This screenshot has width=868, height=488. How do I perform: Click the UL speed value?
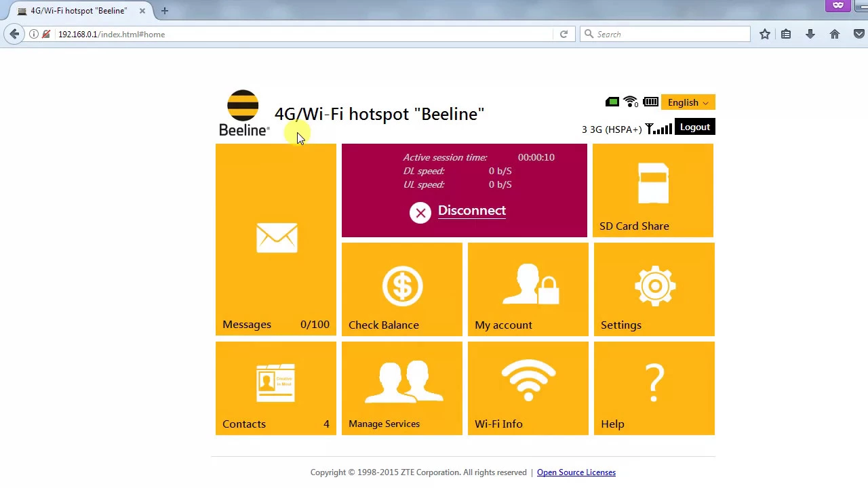point(500,184)
